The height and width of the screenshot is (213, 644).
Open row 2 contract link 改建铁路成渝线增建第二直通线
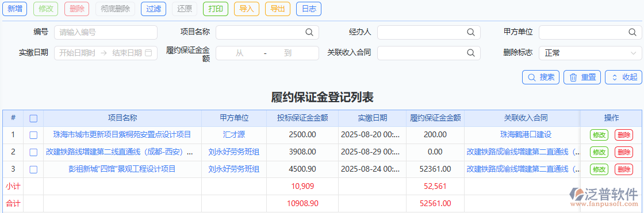(x=524, y=152)
